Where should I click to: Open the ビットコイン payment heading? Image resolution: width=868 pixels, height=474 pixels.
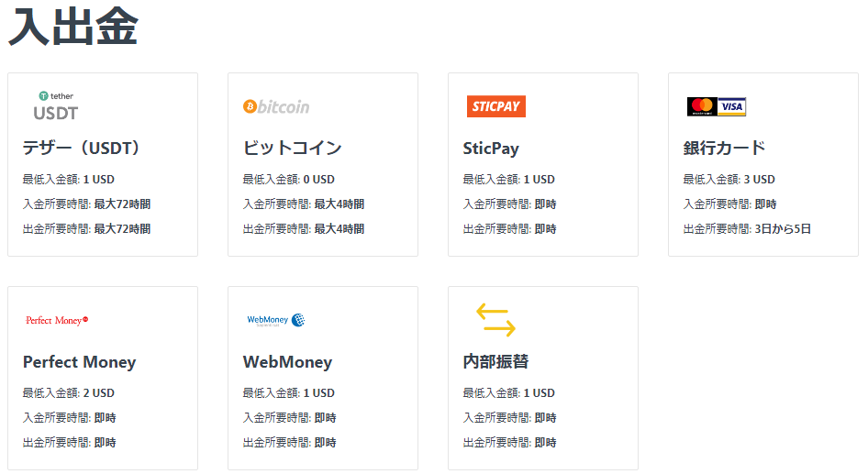pos(293,148)
